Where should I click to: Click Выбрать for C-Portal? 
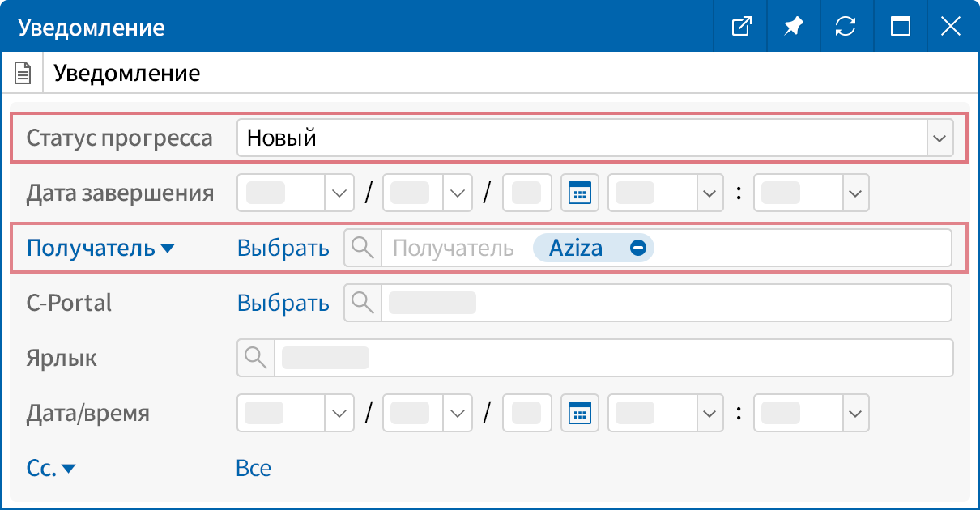click(283, 303)
